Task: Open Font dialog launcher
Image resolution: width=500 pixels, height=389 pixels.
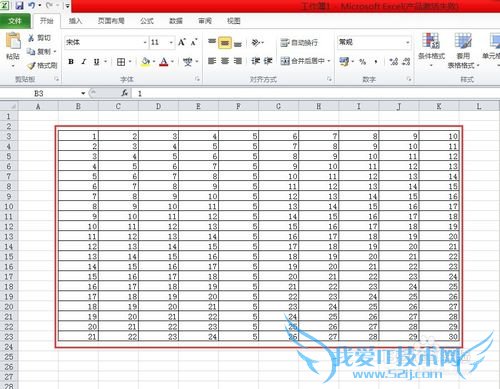Action: tap(198, 79)
